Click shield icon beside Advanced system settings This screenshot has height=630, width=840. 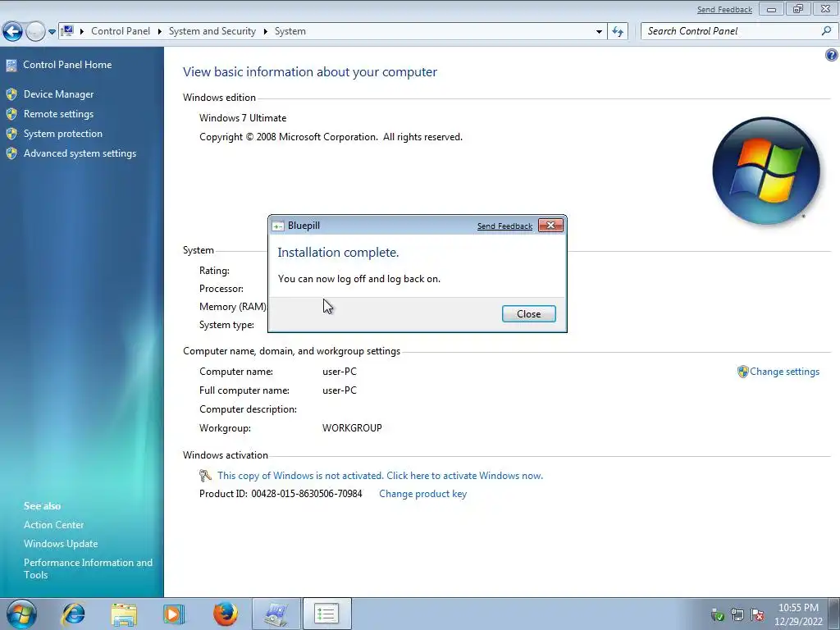pos(11,153)
